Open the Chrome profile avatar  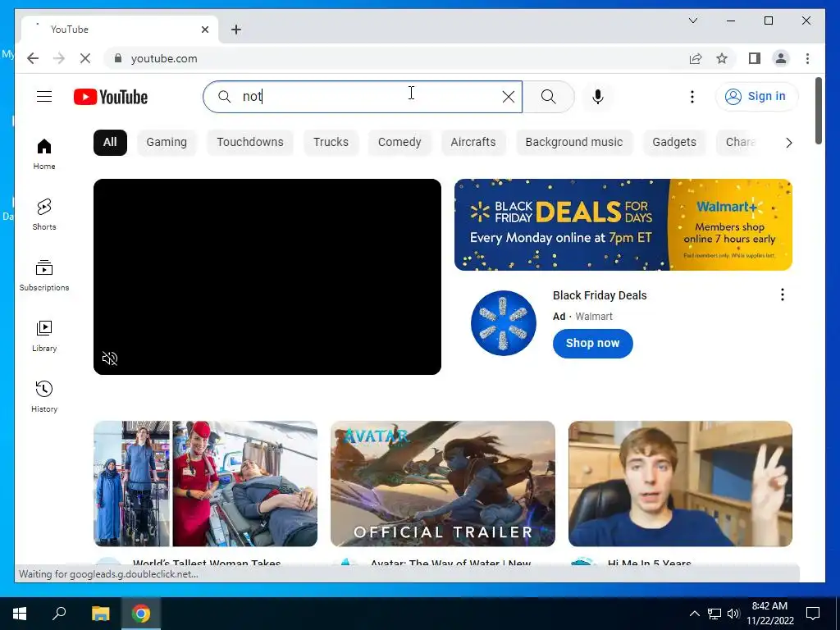tap(781, 58)
